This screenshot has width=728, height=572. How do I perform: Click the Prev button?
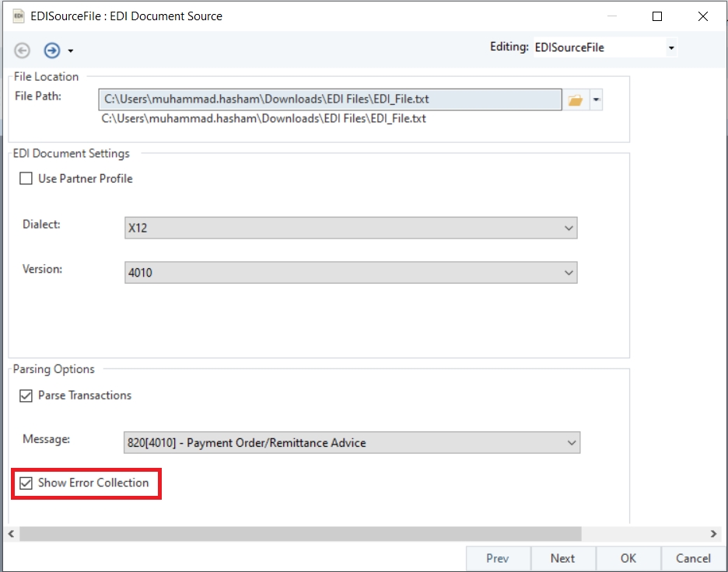[x=498, y=559]
